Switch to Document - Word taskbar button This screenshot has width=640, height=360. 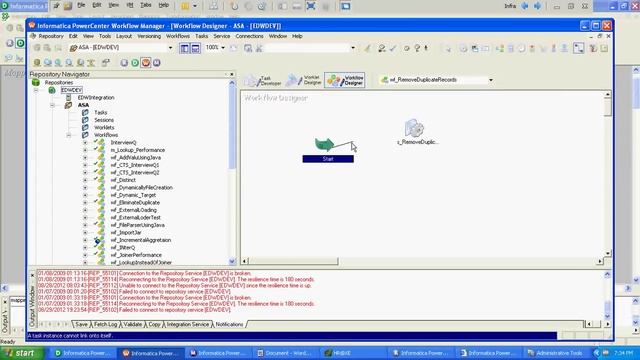click(284, 353)
